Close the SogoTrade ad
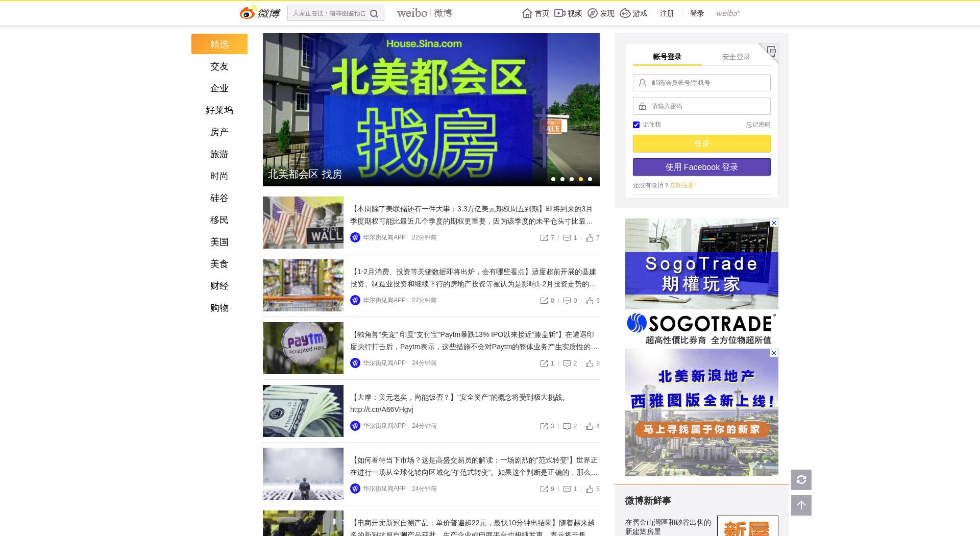This screenshot has height=536, width=980. [x=774, y=223]
